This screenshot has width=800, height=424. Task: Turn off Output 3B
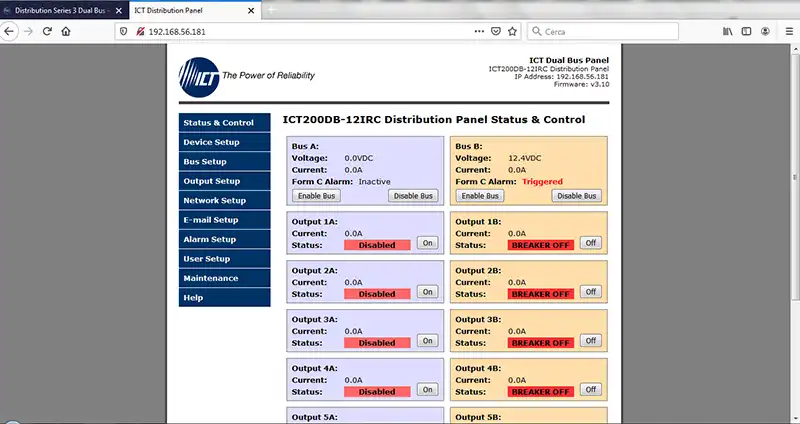[x=591, y=340]
